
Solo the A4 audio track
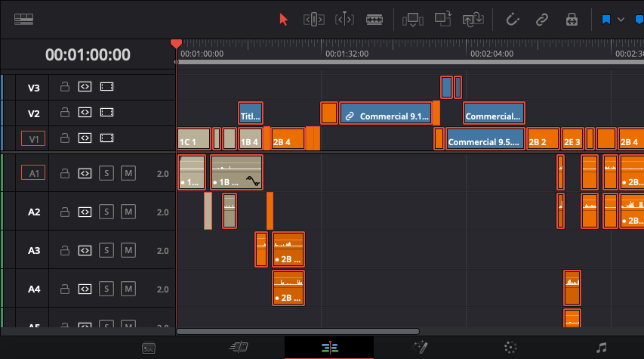pos(106,289)
